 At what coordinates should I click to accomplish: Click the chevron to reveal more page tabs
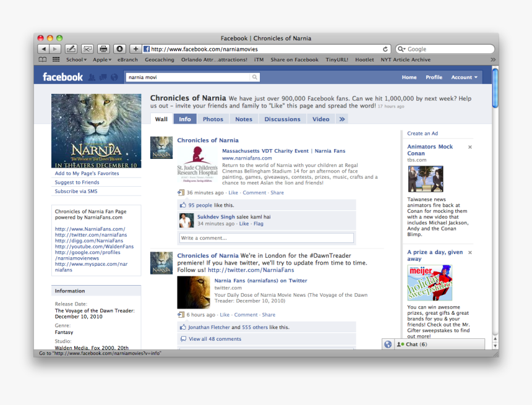[x=342, y=119]
